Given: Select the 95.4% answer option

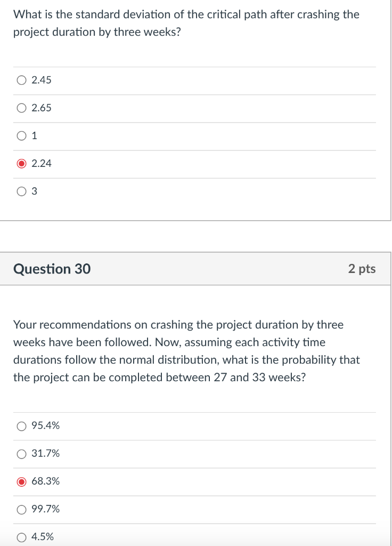Looking at the screenshot, I should (x=21, y=425).
